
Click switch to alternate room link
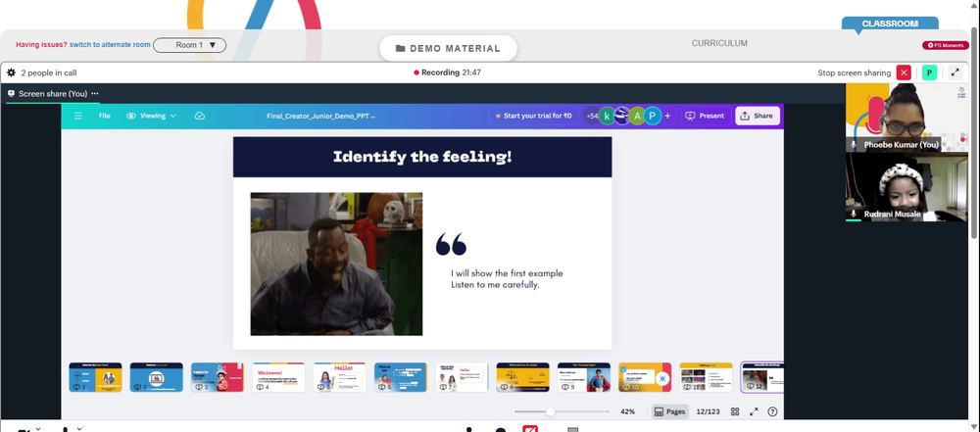110,45
